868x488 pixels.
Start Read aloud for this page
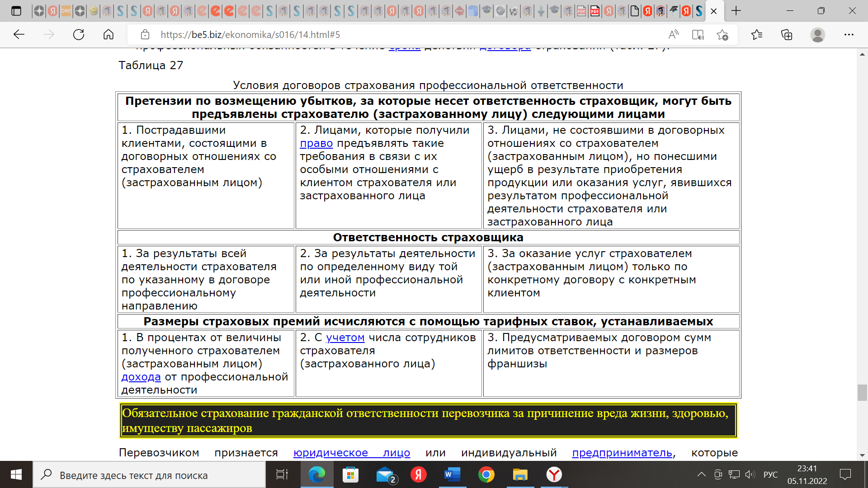tap(674, 34)
